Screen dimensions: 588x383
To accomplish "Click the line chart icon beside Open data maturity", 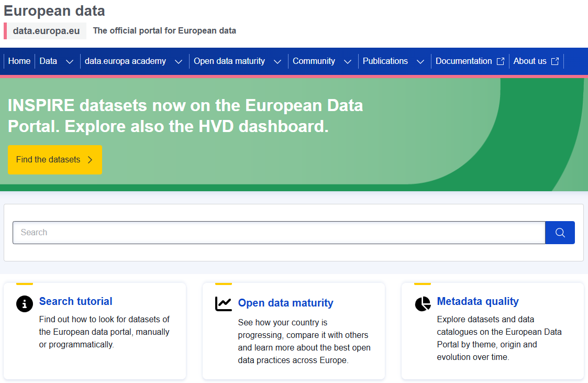I will click(x=224, y=304).
